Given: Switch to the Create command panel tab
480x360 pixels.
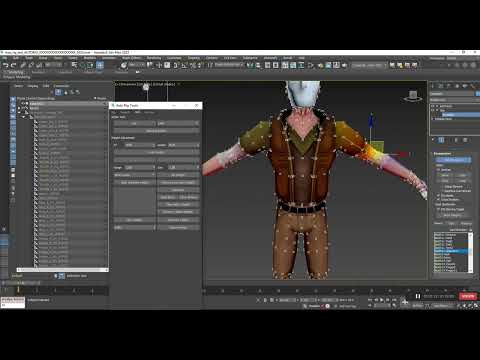Looking at the screenshot, I should click(433, 86).
